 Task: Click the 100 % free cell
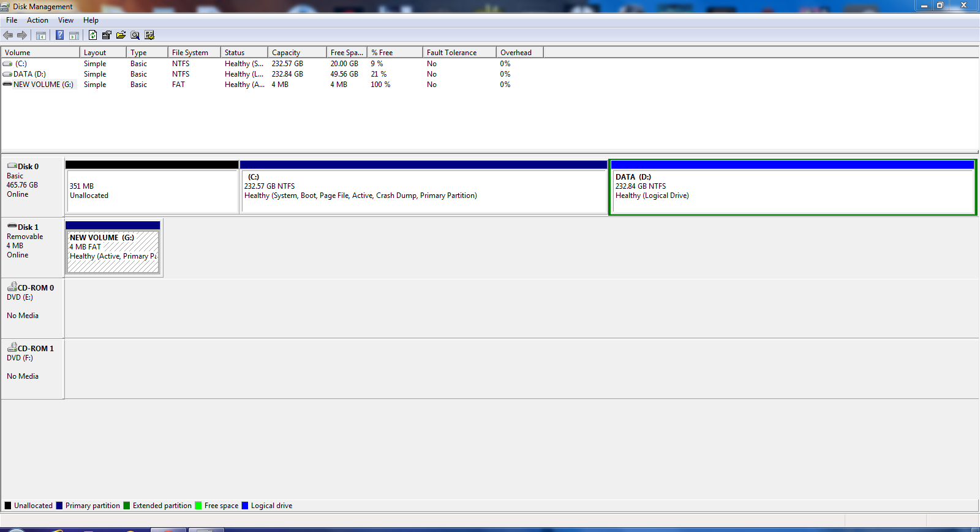coord(380,85)
